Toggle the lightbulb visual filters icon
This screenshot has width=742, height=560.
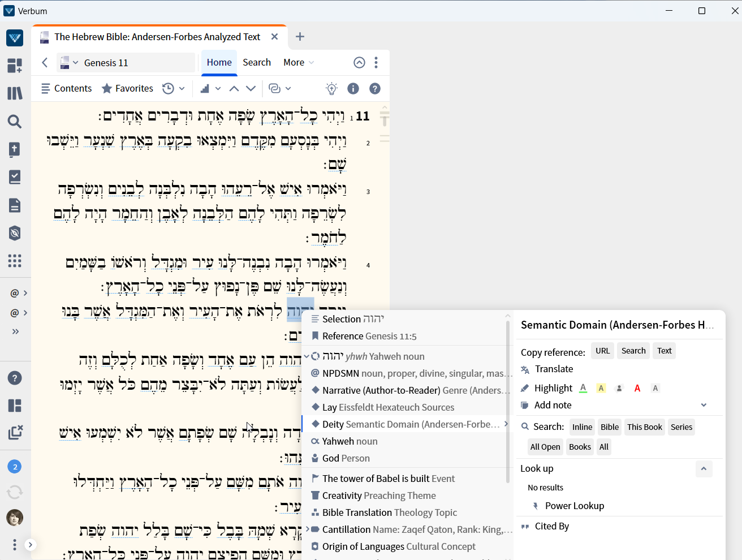point(331,88)
